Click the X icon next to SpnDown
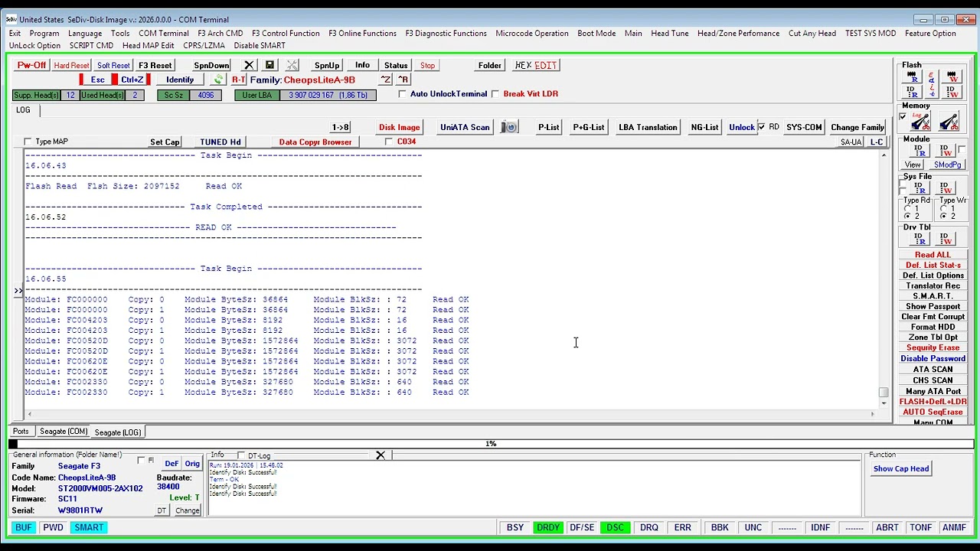The image size is (980, 551). pos(249,65)
